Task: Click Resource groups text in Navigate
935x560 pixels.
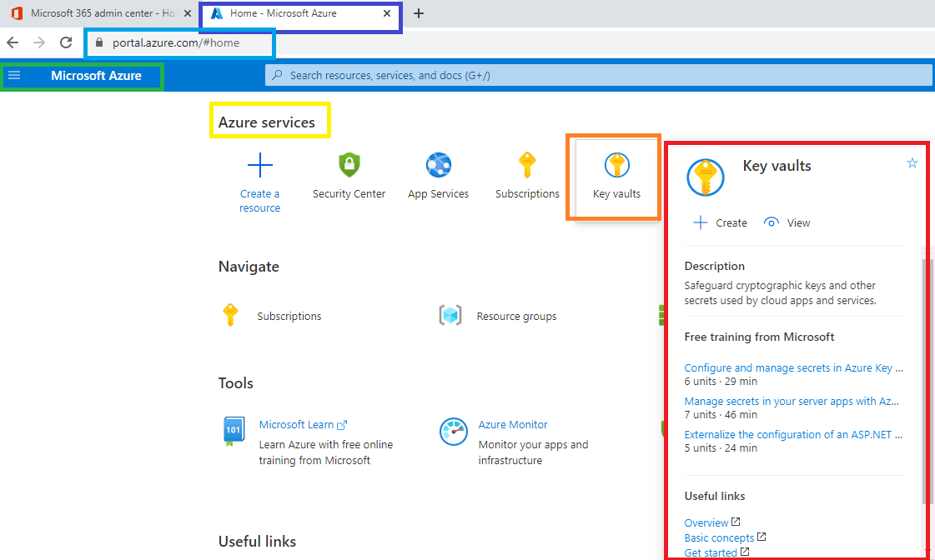Action: tap(516, 317)
